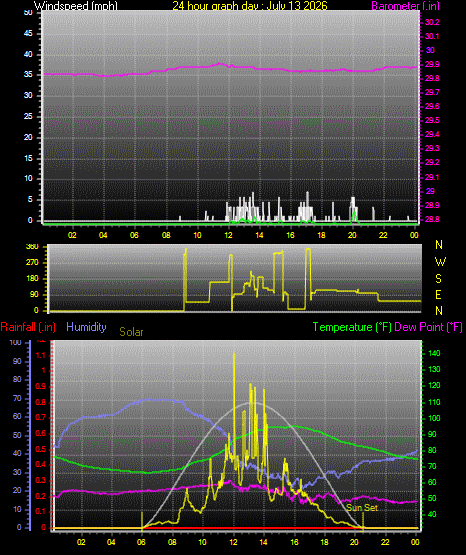The width and height of the screenshot is (466, 555).
Task: Click the S compass label beside wind direction
Action: click(438, 279)
